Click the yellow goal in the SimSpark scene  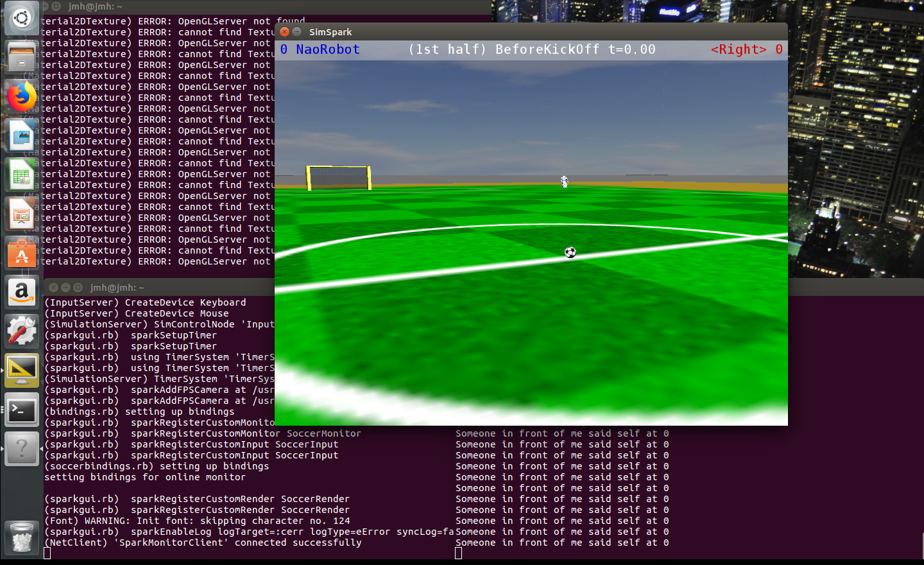[338, 177]
